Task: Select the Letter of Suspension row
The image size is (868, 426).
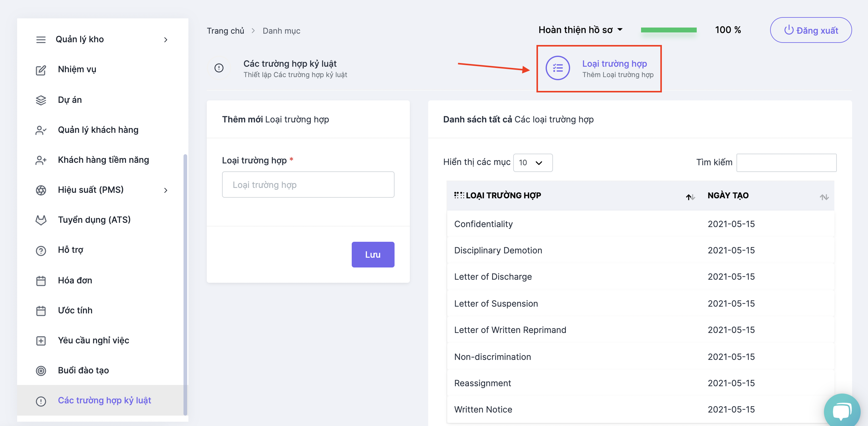Action: click(x=640, y=304)
